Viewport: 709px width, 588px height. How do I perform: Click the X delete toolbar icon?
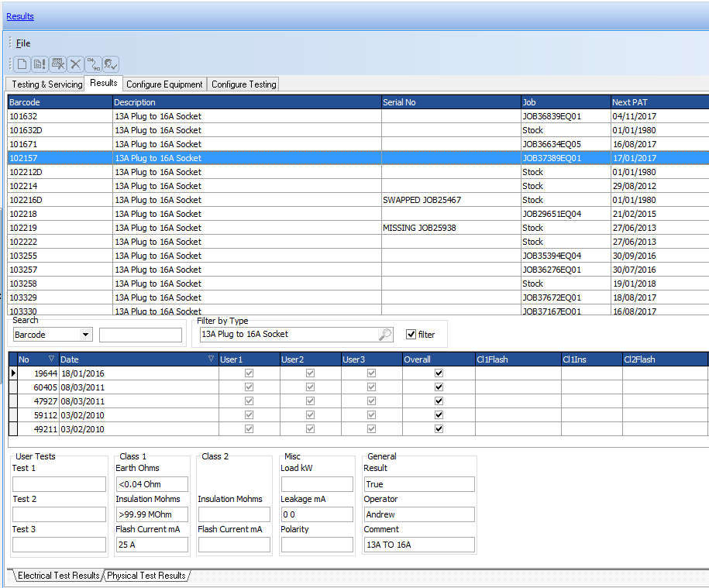point(75,64)
